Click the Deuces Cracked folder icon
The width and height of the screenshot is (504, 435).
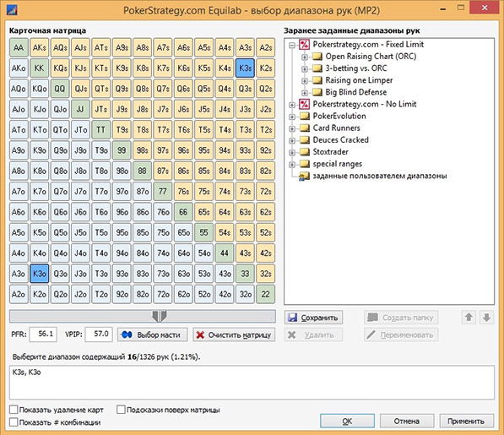point(305,140)
